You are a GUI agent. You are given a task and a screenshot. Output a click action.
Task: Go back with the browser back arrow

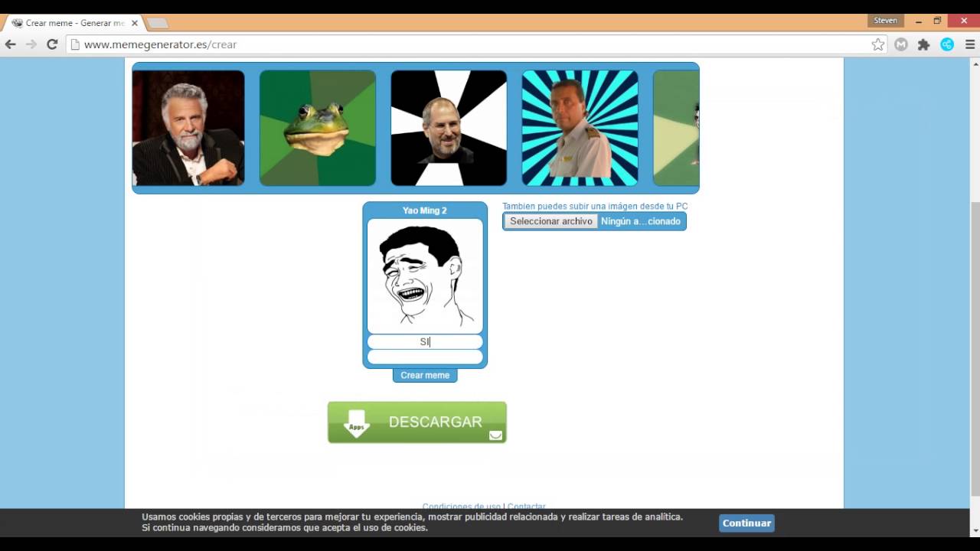[11, 44]
